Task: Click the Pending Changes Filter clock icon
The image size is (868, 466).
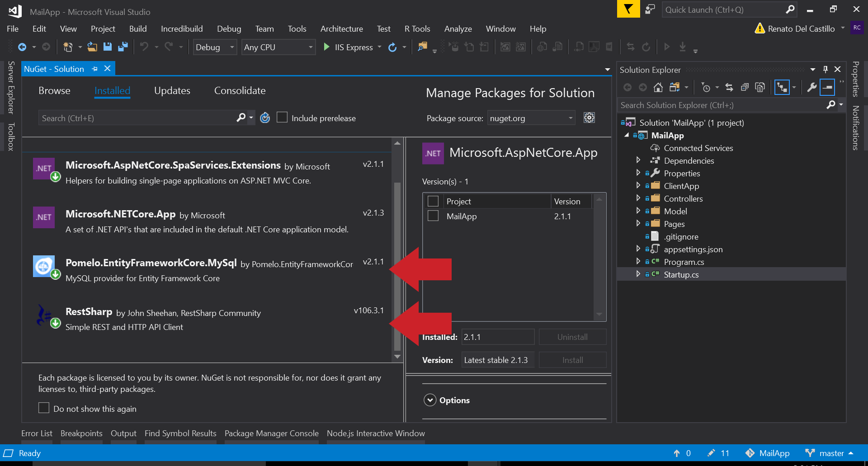Action: pos(706,87)
